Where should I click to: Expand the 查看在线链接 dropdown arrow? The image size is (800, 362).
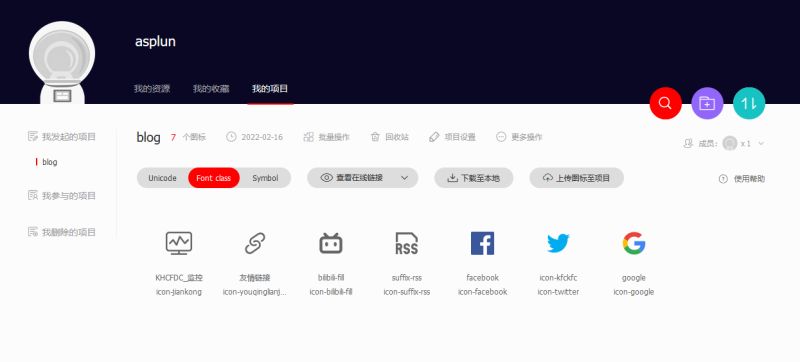coord(405,178)
